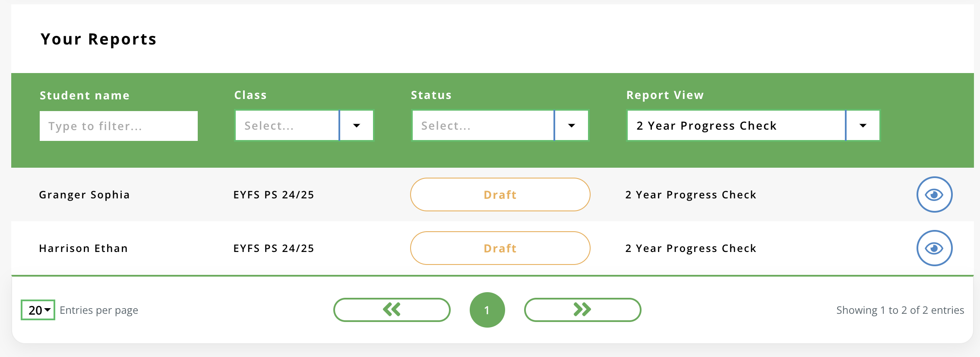Viewport: 980px width, 357px height.
Task: Click the Student name filter field
Action: (118, 126)
